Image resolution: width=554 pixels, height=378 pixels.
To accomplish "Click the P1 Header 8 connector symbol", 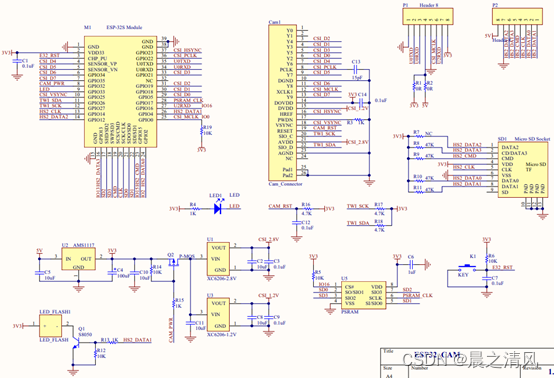I will (x=428, y=16).
